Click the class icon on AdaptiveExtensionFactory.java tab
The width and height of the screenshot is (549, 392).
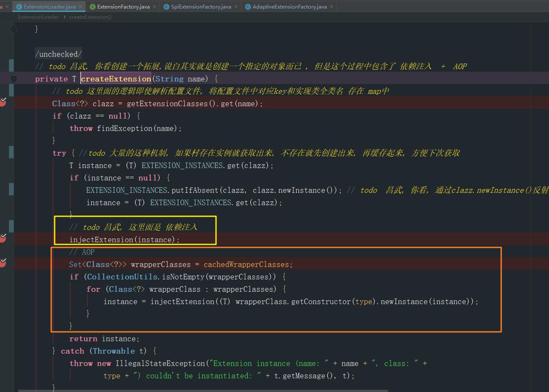coord(248,6)
